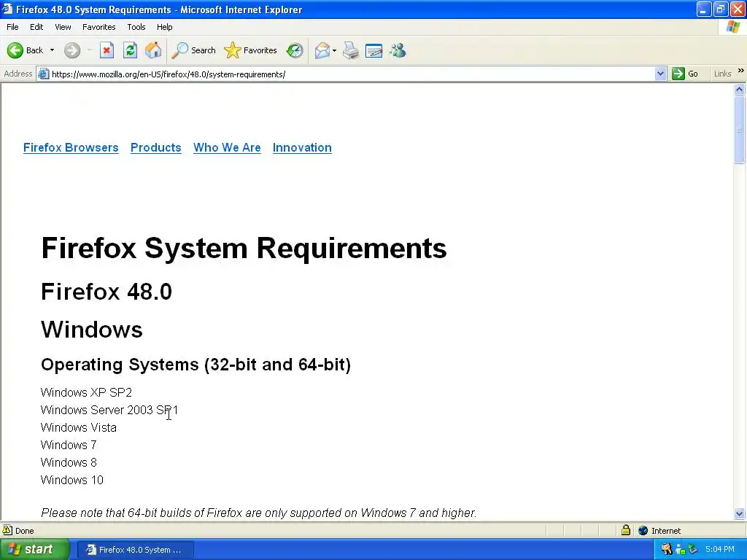This screenshot has width=747, height=560.
Task: Go to Home page icon
Action: tap(153, 50)
